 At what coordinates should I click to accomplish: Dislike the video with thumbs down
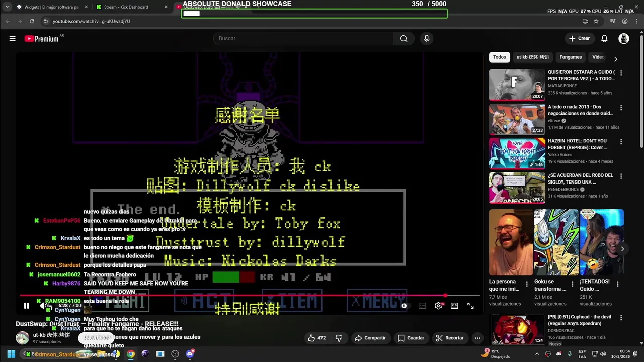339,338
